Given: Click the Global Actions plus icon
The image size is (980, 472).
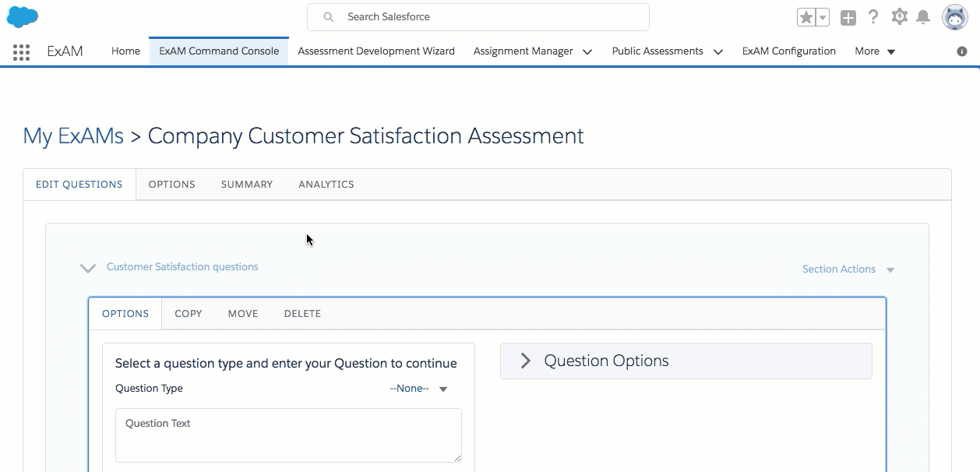Looking at the screenshot, I should tap(848, 17).
